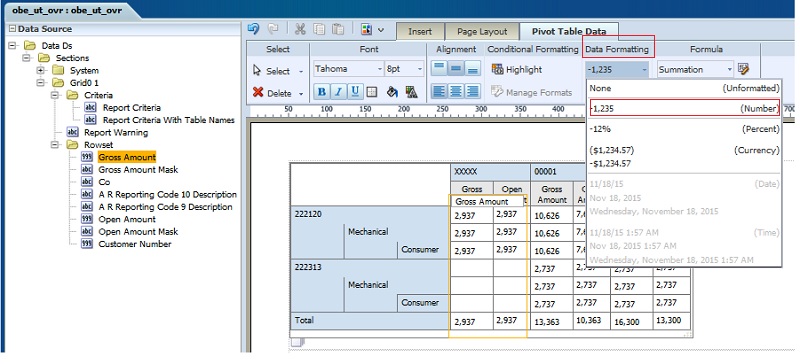Click the obe_ut_ovr : obe_ut_ovr document tab
This screenshot has height=364, width=800.
[x=67, y=10]
